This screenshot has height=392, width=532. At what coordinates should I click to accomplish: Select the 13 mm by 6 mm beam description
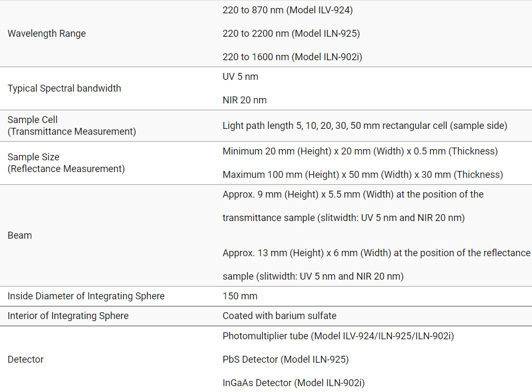[376, 265]
